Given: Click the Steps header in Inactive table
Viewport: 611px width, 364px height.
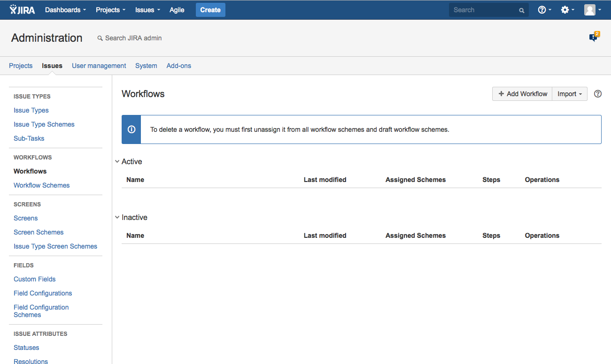Looking at the screenshot, I should tap(491, 235).
